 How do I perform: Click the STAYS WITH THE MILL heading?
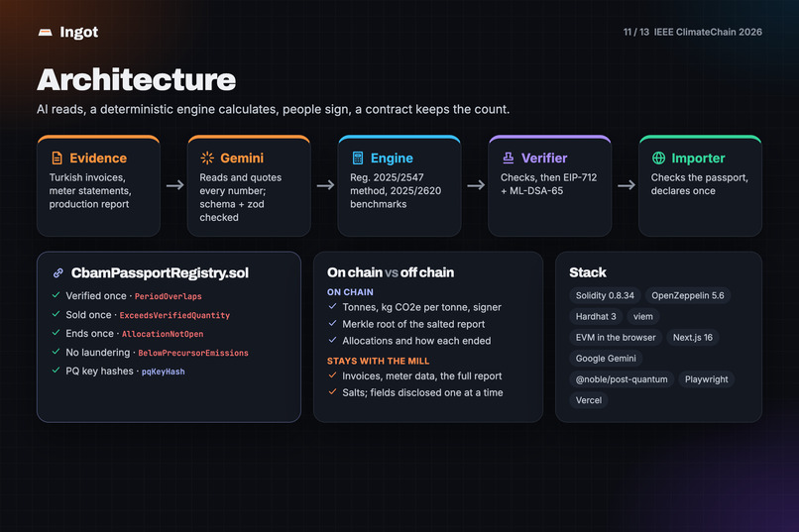(378, 361)
